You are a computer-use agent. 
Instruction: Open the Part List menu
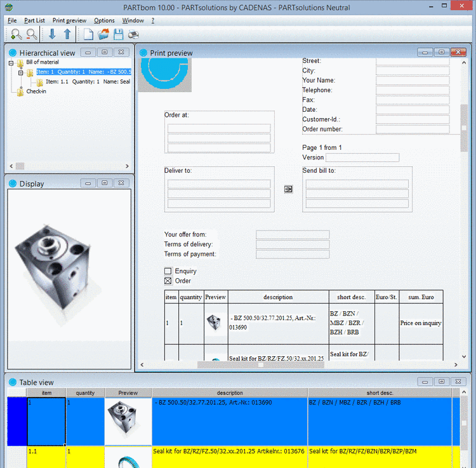point(34,20)
